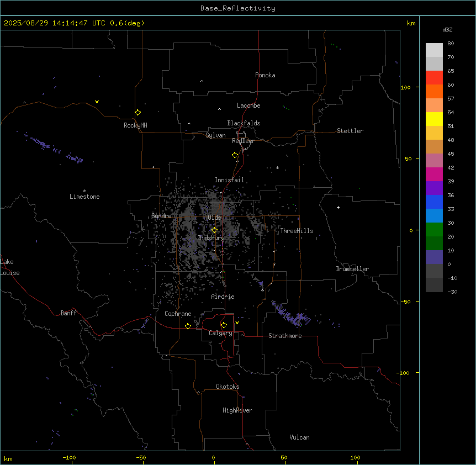Click the Airdrie city label

223,297
